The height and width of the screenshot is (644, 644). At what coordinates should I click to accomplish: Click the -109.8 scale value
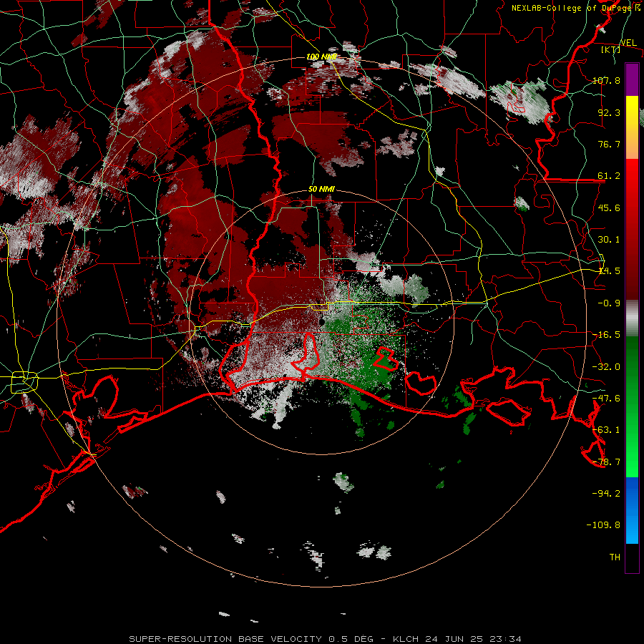pos(604,525)
